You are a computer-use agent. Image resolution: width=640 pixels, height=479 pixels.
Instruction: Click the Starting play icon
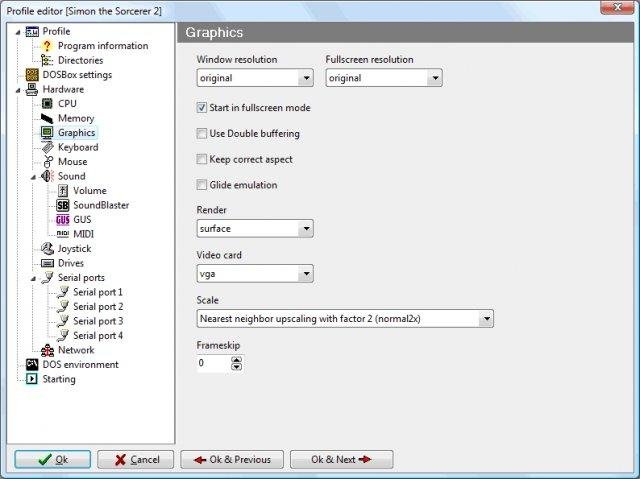click(x=31, y=379)
